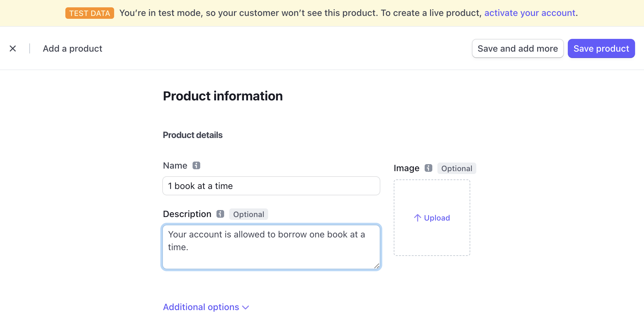The width and height of the screenshot is (644, 334).
Task: Click the Description info icon
Action: 220,214
